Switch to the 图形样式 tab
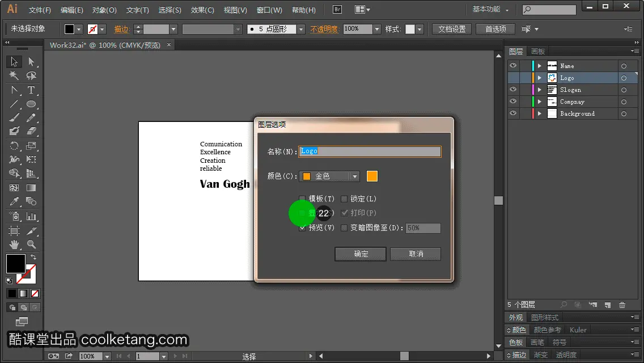The height and width of the screenshot is (363, 644). [x=545, y=318]
